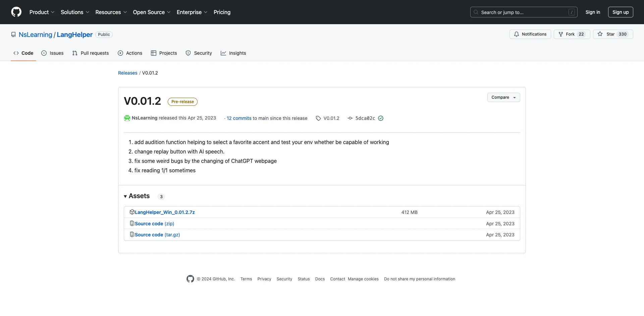Click the package icon of LangHelper_Win_0.01.2.7z
Image resolution: width=644 pixels, height=316 pixels.
(132, 212)
